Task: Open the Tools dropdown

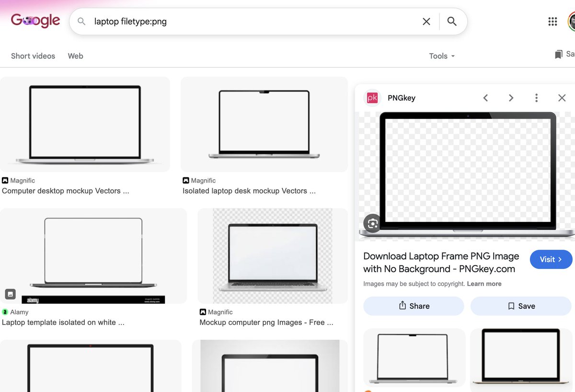Action: coord(442,56)
